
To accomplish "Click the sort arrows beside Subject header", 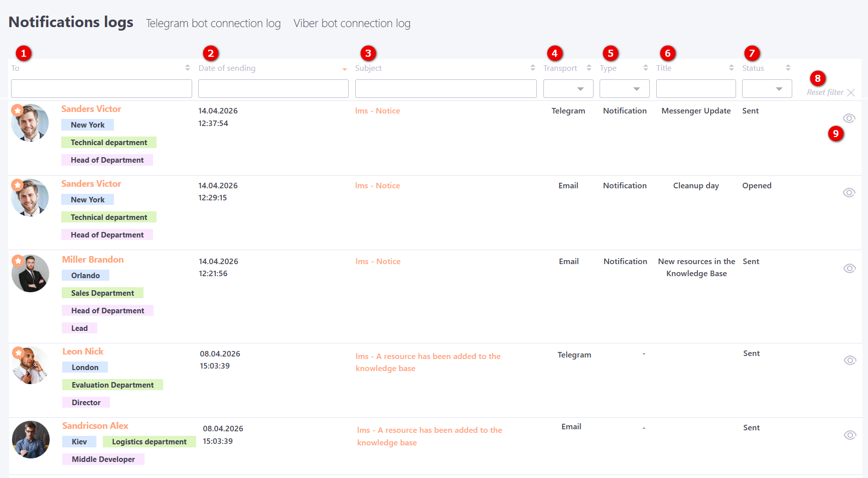I will (x=532, y=68).
